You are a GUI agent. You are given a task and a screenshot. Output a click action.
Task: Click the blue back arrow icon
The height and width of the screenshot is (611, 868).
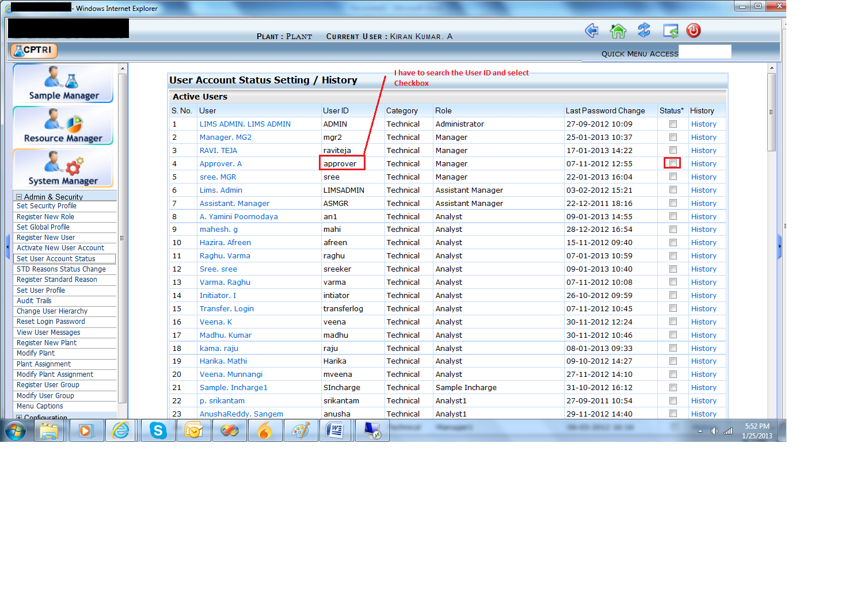tap(591, 30)
